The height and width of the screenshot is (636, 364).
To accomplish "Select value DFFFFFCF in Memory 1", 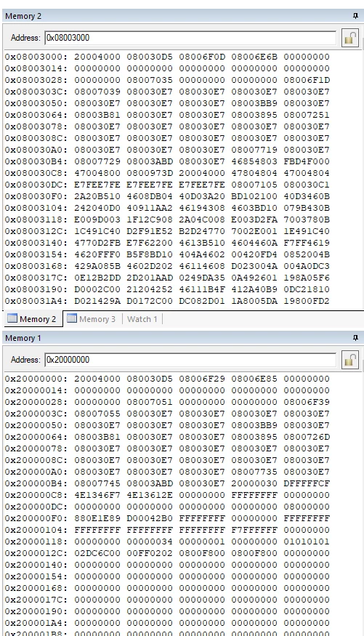I will click(x=307, y=483).
